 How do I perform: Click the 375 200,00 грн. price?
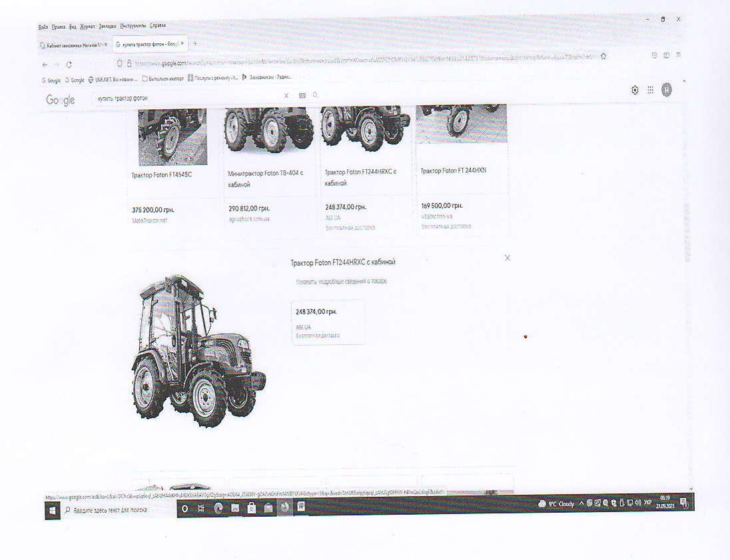pyautogui.click(x=153, y=210)
